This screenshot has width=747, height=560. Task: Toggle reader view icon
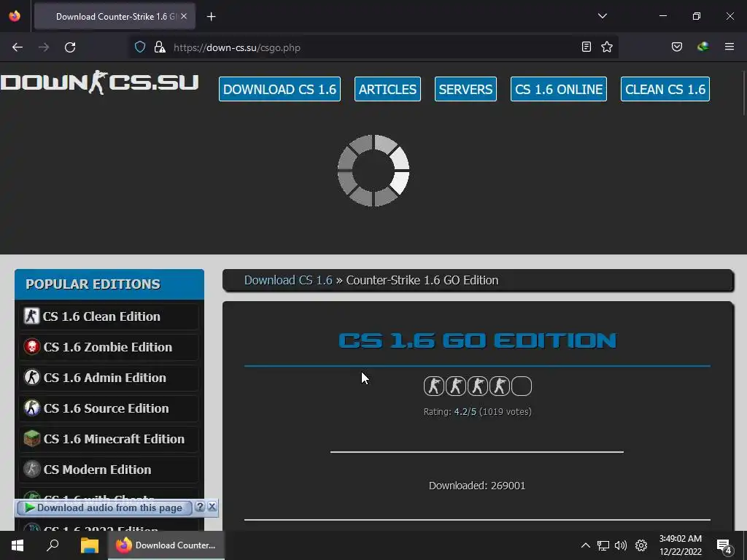click(x=587, y=47)
